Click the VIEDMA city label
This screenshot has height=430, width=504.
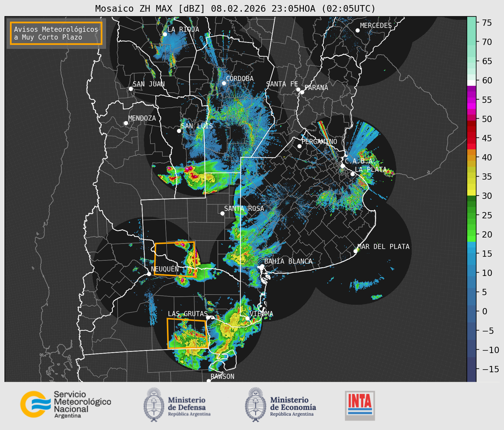[x=261, y=314]
